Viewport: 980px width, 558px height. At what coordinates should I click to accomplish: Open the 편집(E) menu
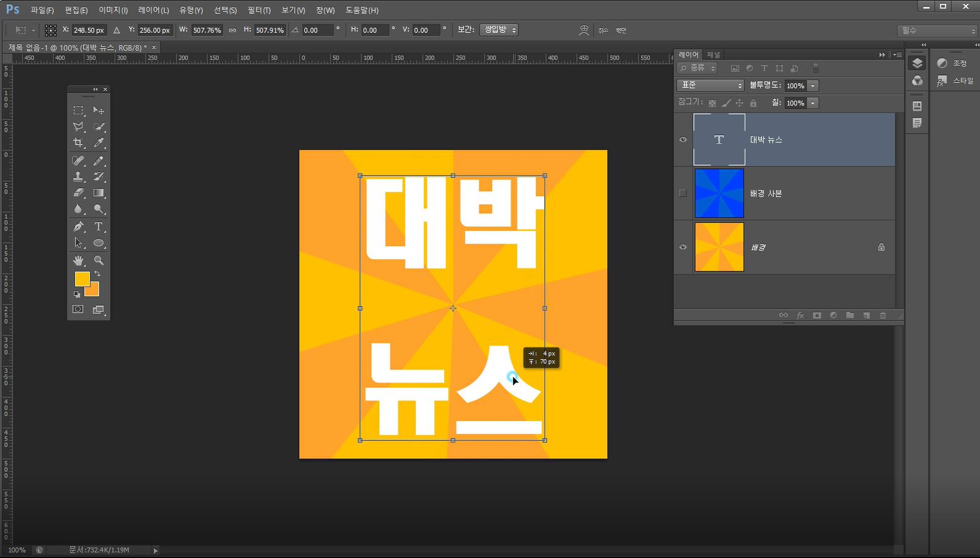(x=76, y=11)
